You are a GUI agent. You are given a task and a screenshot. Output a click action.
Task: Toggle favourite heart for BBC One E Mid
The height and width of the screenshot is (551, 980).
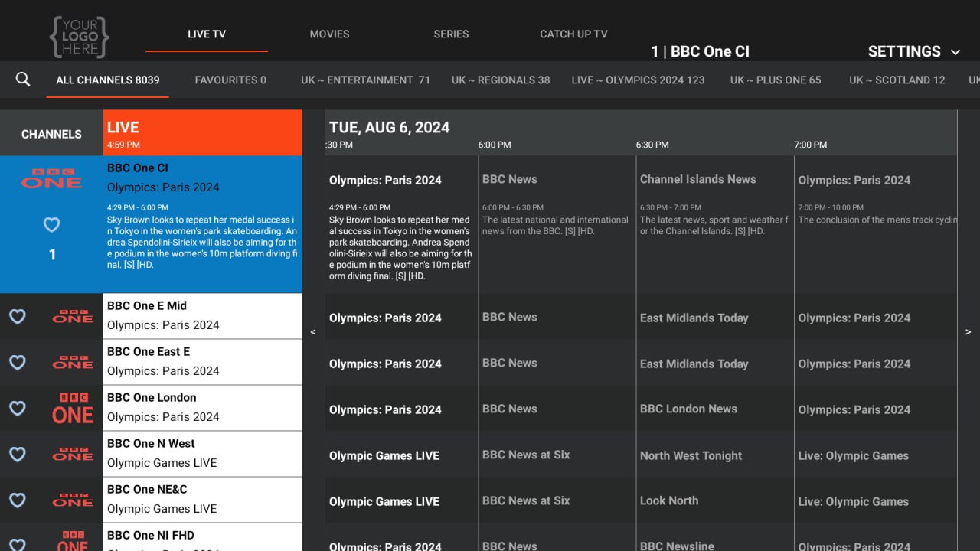coord(18,316)
